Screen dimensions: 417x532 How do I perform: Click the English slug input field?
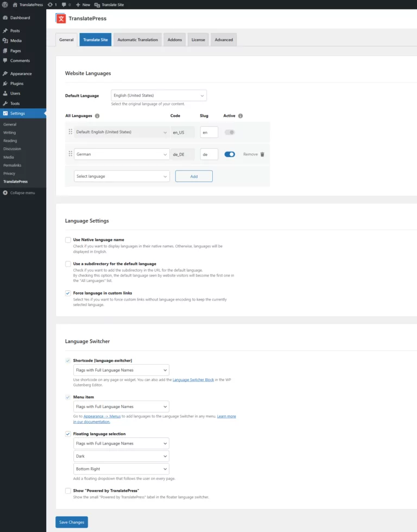click(x=209, y=133)
